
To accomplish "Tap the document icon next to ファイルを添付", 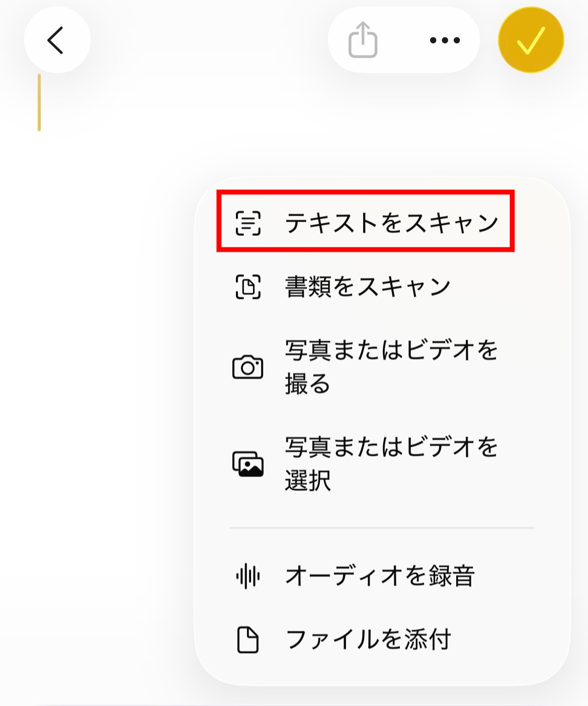I will point(247,639).
